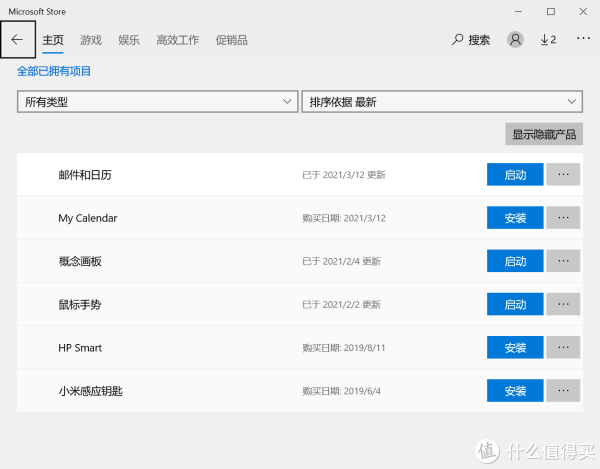Viewport: 600px width, 469px height.
Task: Open downloads and updates indicator
Action: click(548, 39)
